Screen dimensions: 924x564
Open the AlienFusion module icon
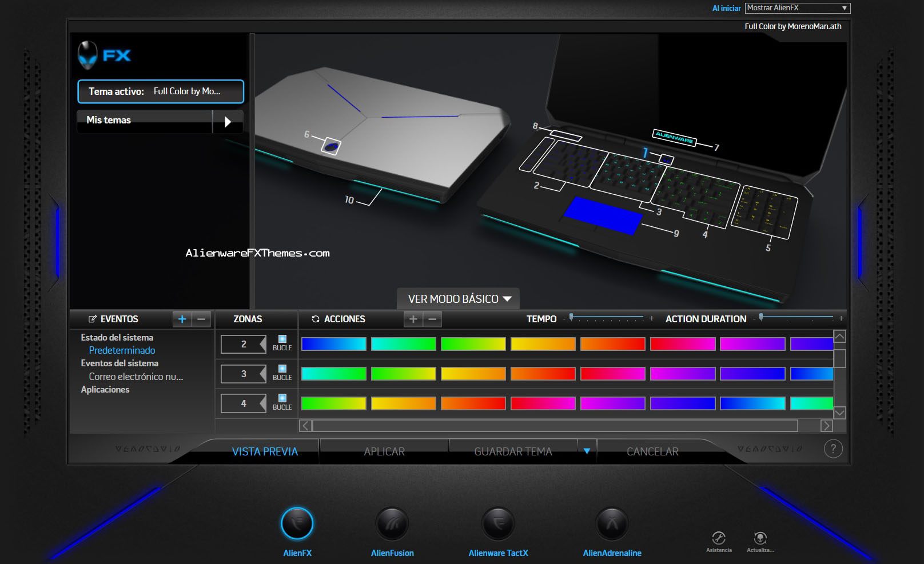[392, 523]
